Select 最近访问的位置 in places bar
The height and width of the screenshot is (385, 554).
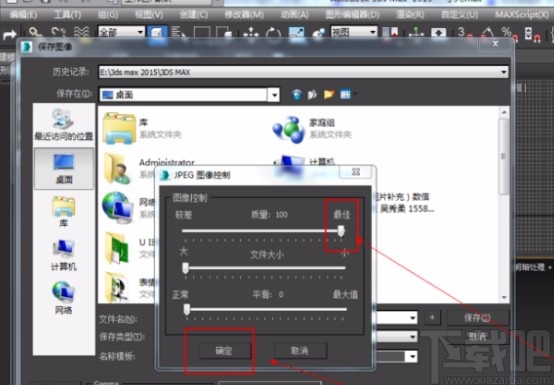point(64,125)
